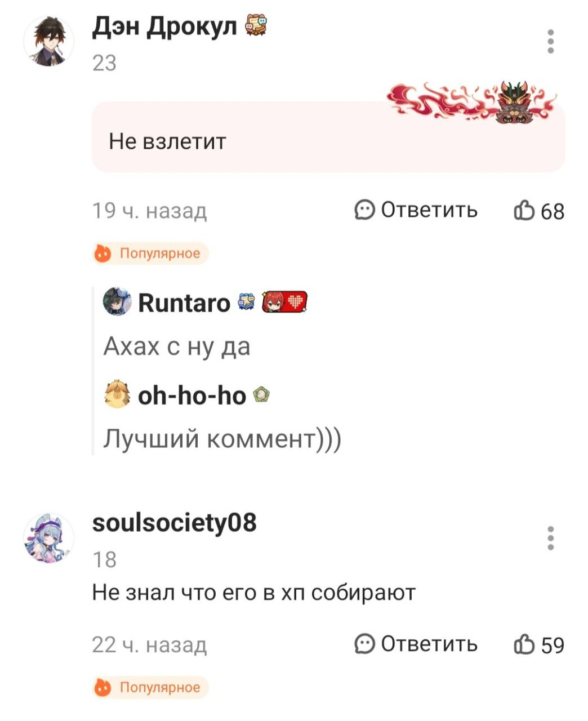Image resolution: width=588 pixels, height=721 pixels.
Task: Open the oh-ho-ho username link
Action: tap(192, 396)
